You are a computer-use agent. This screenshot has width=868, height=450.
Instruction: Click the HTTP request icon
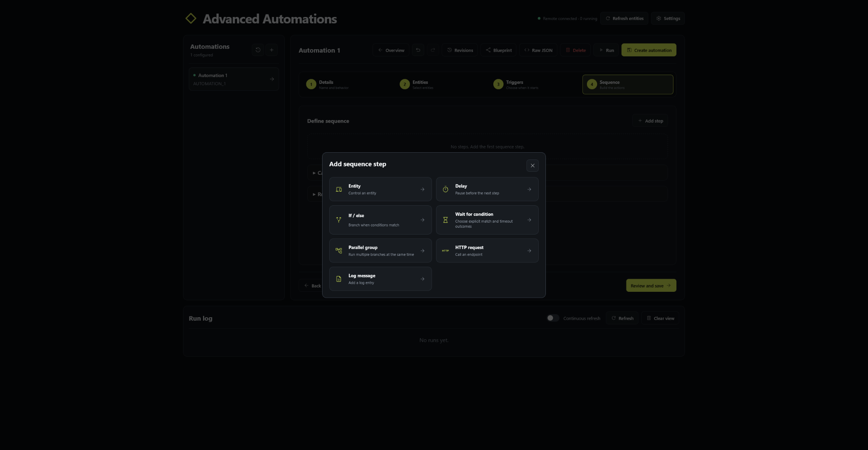pyautogui.click(x=445, y=251)
